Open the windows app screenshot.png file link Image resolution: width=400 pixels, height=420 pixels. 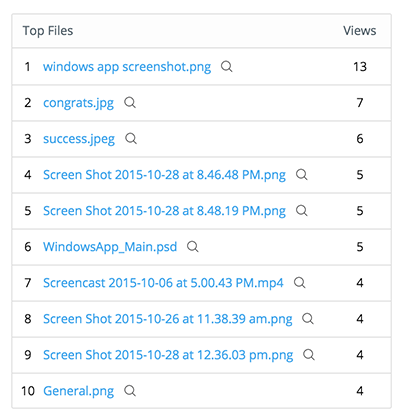tap(127, 67)
